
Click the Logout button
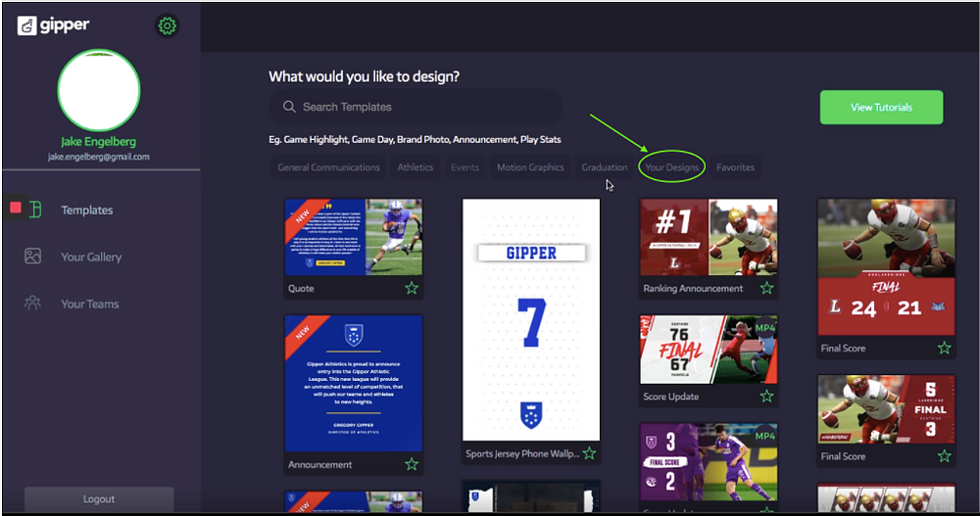[99, 499]
